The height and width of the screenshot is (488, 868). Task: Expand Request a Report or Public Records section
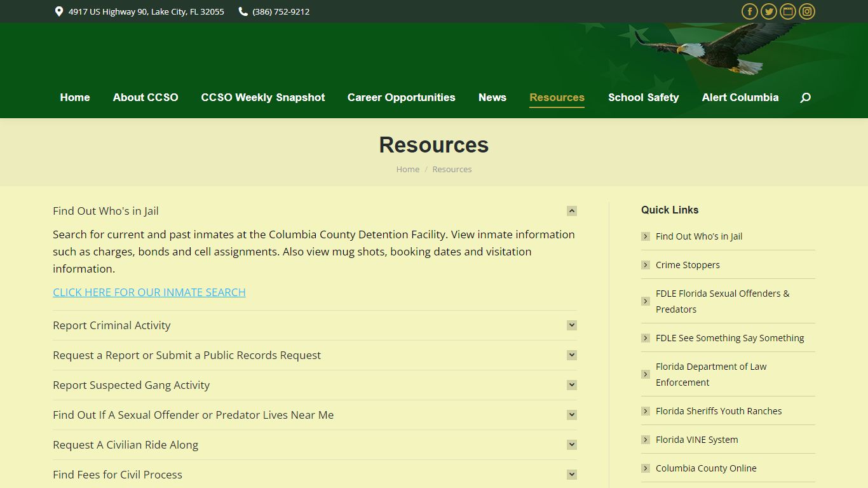tap(572, 355)
